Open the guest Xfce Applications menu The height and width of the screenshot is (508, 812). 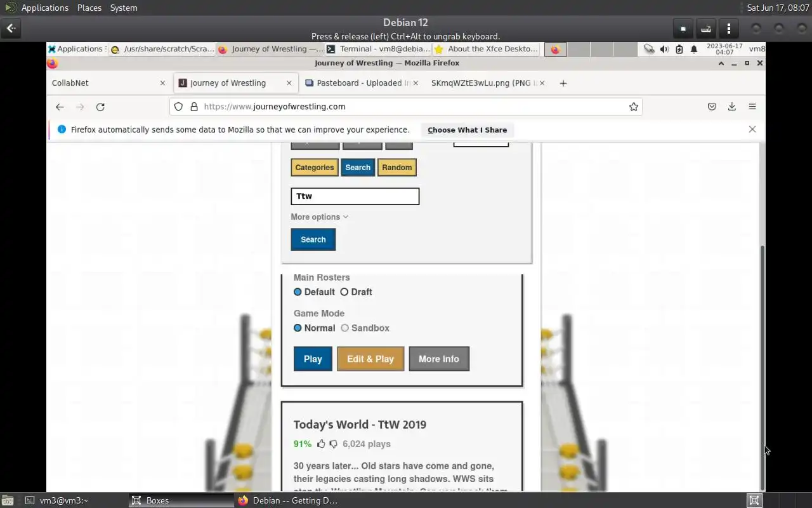click(75, 49)
